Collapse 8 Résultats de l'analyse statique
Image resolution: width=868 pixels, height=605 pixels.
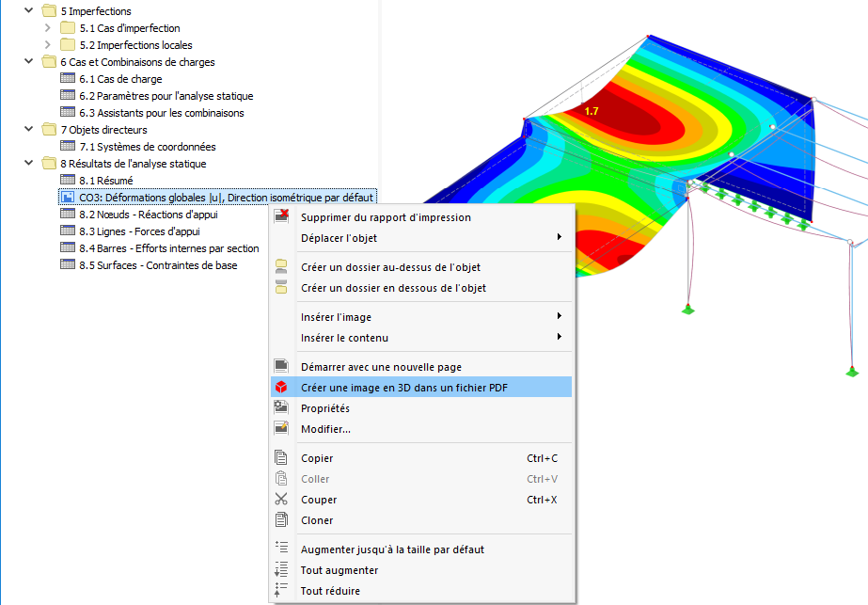click(x=29, y=163)
